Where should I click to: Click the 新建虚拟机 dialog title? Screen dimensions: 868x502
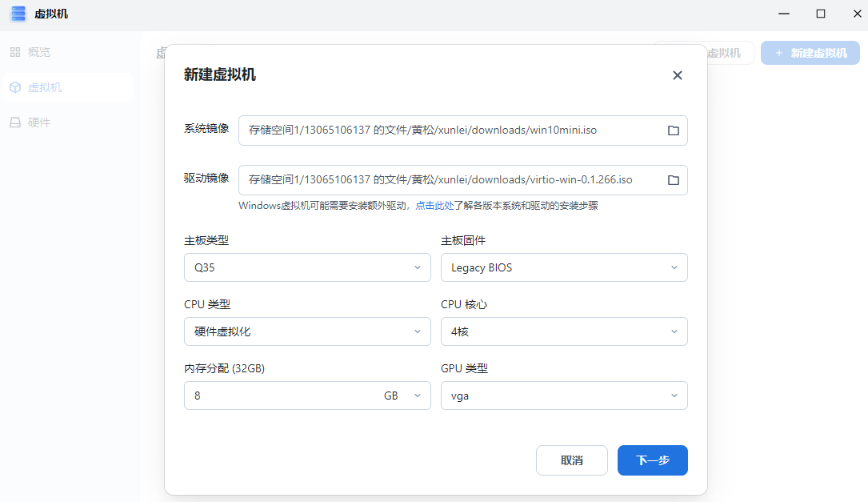(x=220, y=74)
